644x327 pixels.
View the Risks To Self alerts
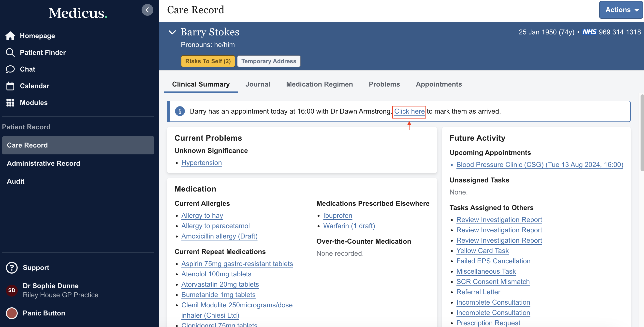click(208, 61)
